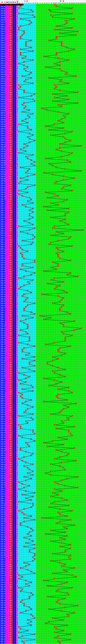
Task: Click red circle 7 in row 2009-021
Action: pyautogui.click(x=31, y=40)
